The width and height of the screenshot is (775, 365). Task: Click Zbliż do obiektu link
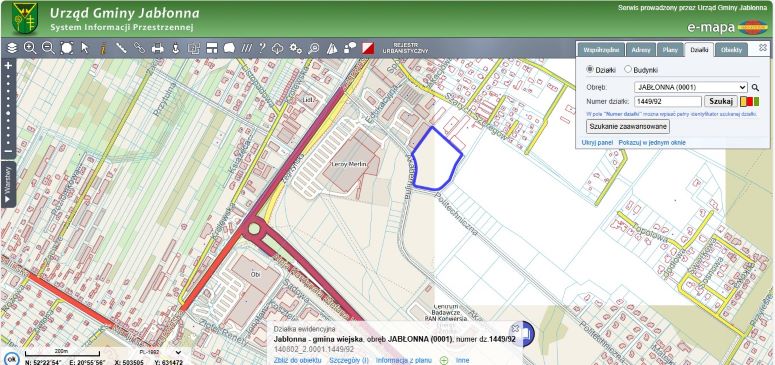point(298,361)
